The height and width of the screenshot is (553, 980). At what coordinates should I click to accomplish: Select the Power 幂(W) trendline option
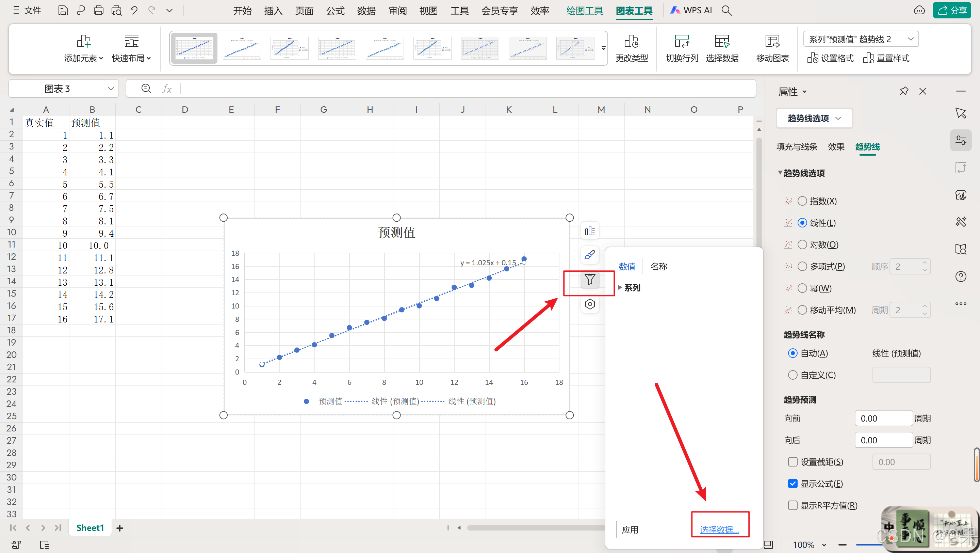point(802,288)
